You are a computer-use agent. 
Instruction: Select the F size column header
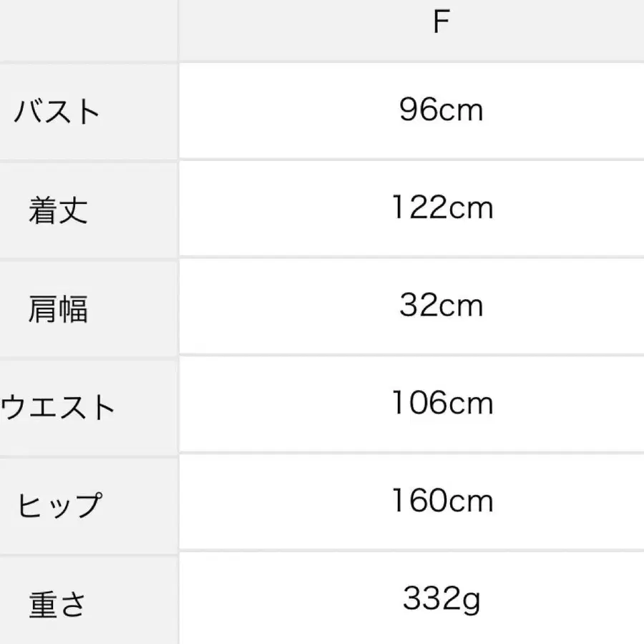point(411,30)
